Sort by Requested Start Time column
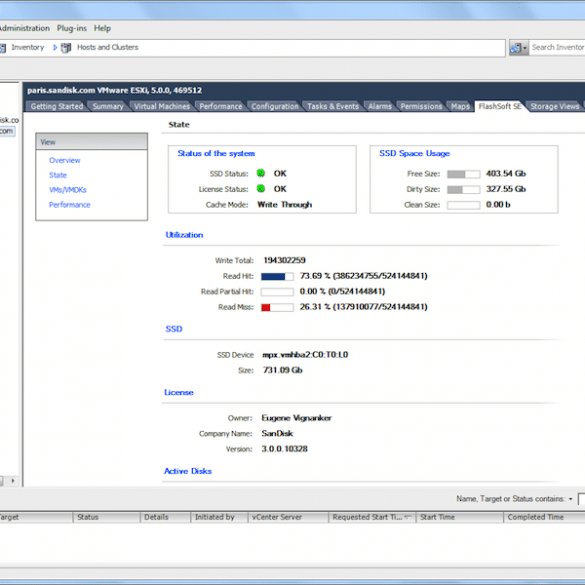 (372, 517)
